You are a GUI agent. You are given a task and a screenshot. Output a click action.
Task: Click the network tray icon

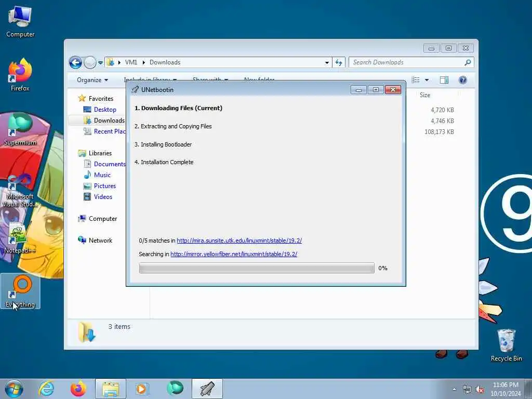(x=467, y=390)
